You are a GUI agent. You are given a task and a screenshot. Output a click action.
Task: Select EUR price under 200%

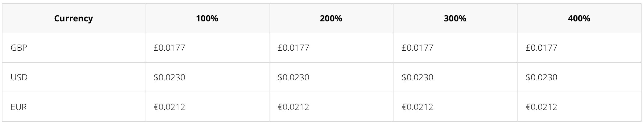click(x=294, y=107)
